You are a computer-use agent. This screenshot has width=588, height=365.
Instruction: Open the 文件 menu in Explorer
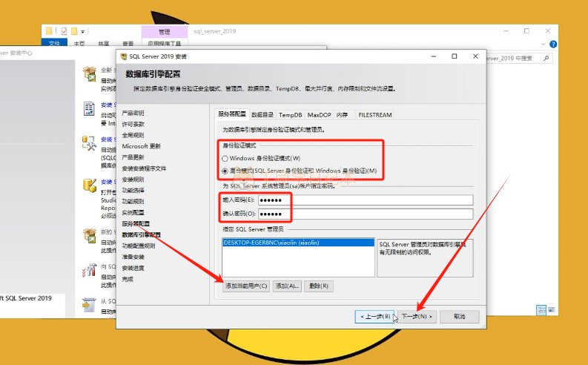[x=54, y=44]
